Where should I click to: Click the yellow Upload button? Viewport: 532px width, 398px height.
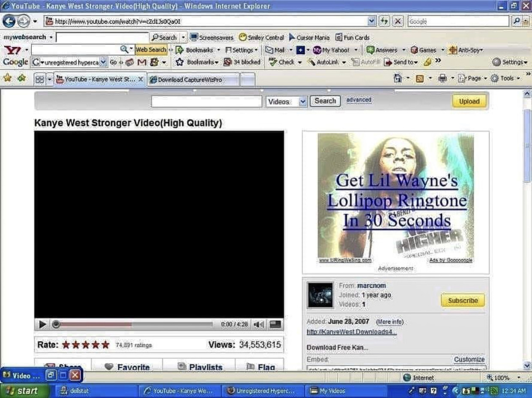(469, 101)
